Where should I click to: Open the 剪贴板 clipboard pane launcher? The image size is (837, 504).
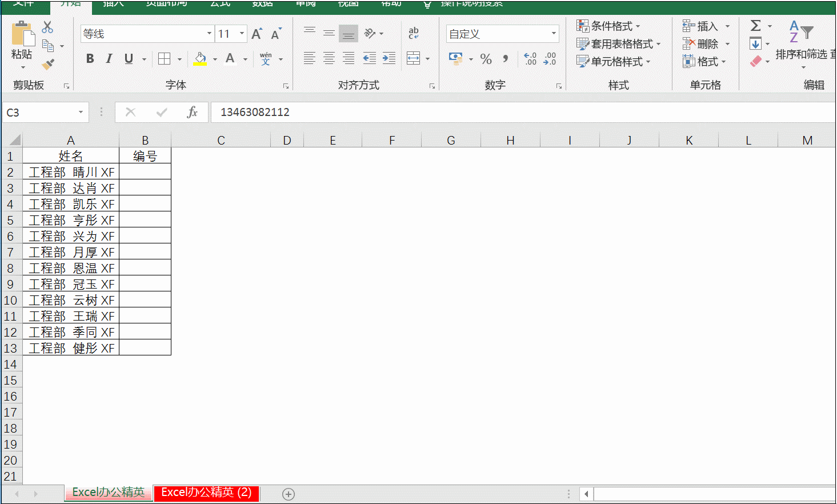click(66, 86)
